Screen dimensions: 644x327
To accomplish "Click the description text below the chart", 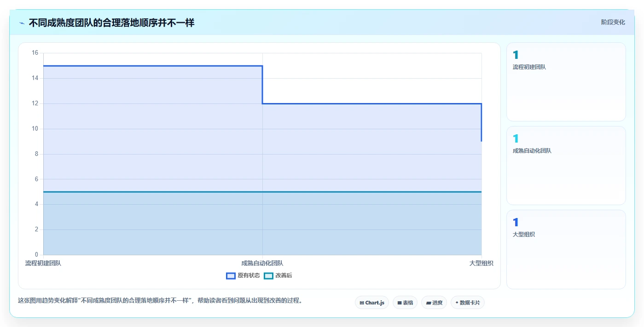I will coord(160,300).
